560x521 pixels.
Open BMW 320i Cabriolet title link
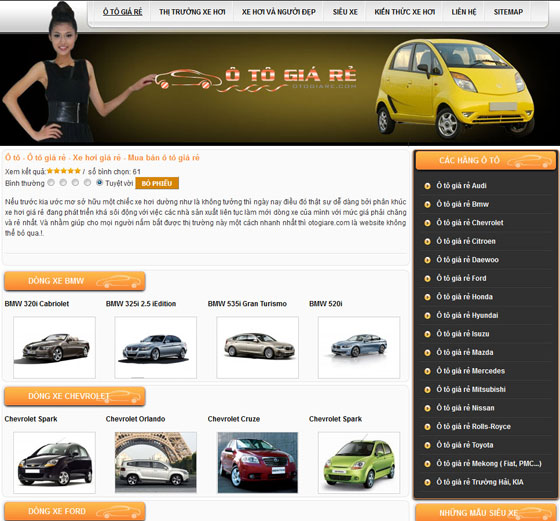pos(37,304)
